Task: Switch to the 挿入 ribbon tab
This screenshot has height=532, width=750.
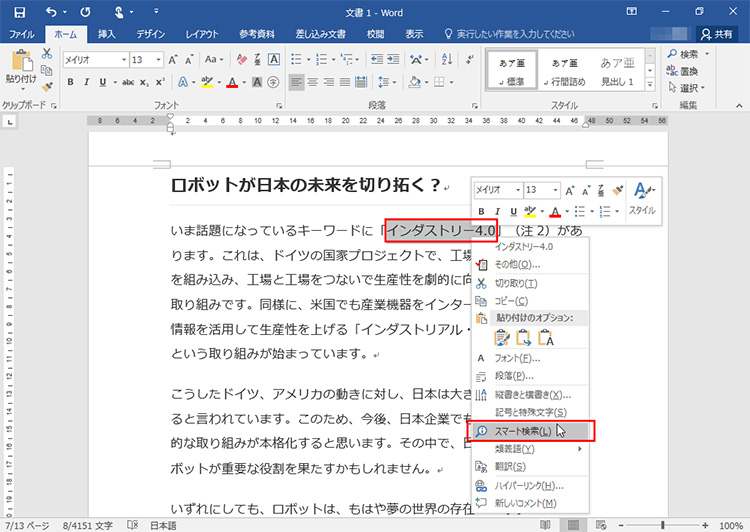Action: coord(106,33)
